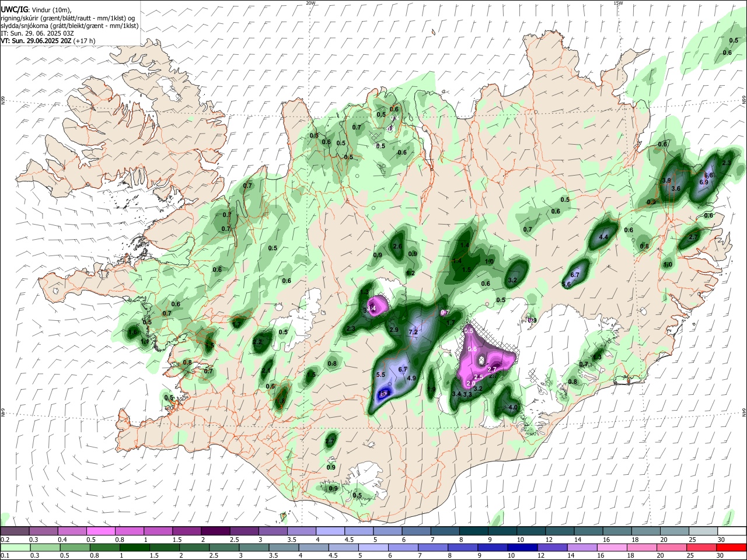
Task: Click the light pink 16 swatch in lower legend row
Action: pyautogui.click(x=612, y=547)
